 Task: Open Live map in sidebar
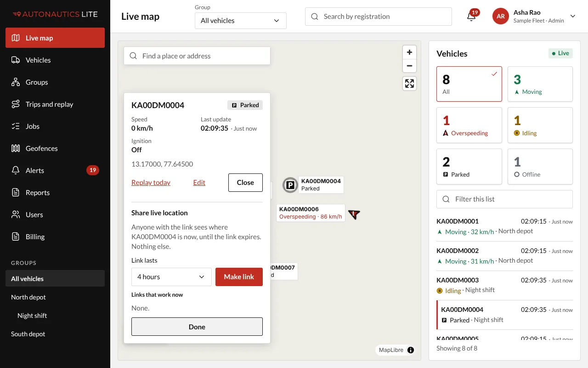click(55, 38)
